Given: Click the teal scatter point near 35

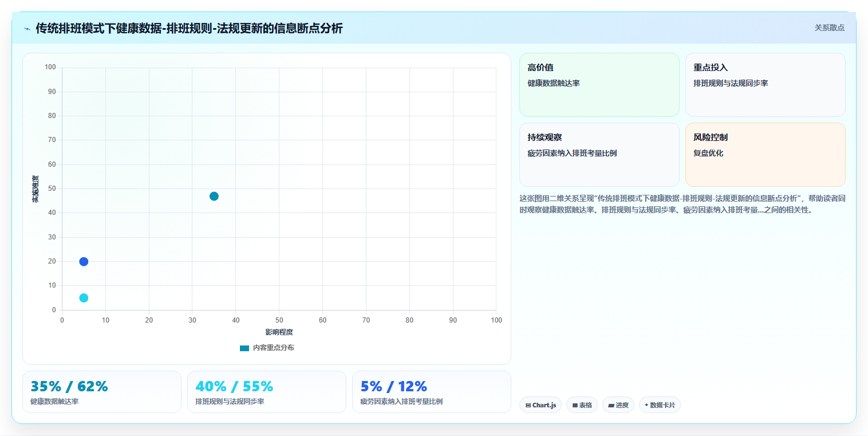Looking at the screenshot, I should [214, 197].
